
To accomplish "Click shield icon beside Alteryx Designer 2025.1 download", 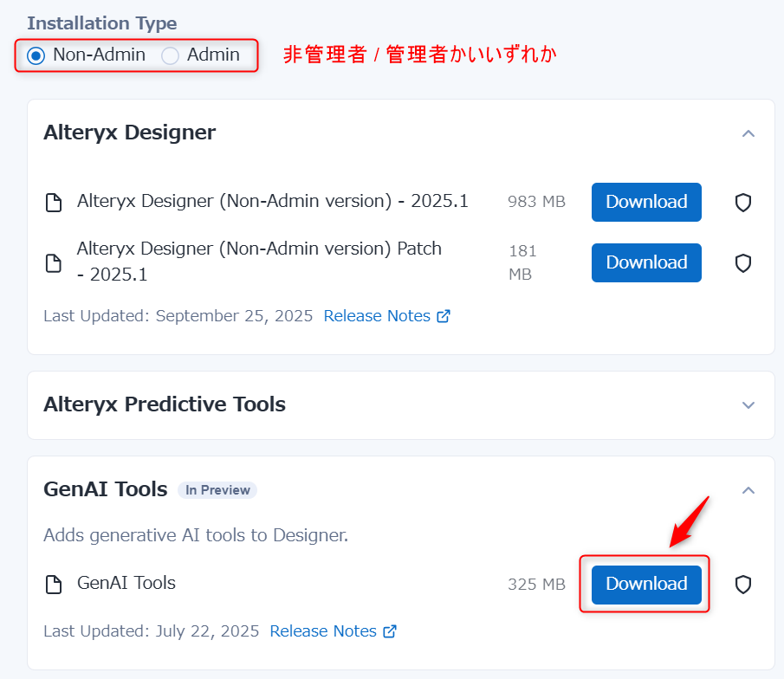I will pyautogui.click(x=742, y=203).
